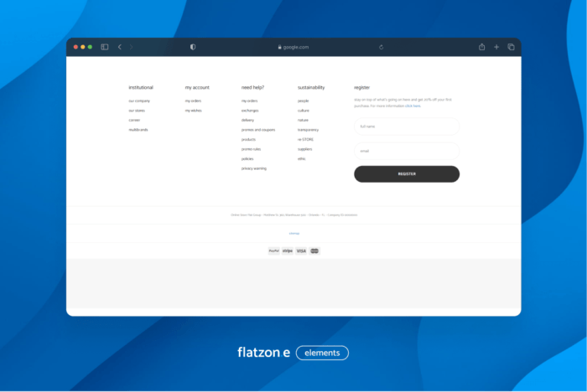
Task: Go to "promos and coupons" link
Action: pyautogui.click(x=258, y=130)
